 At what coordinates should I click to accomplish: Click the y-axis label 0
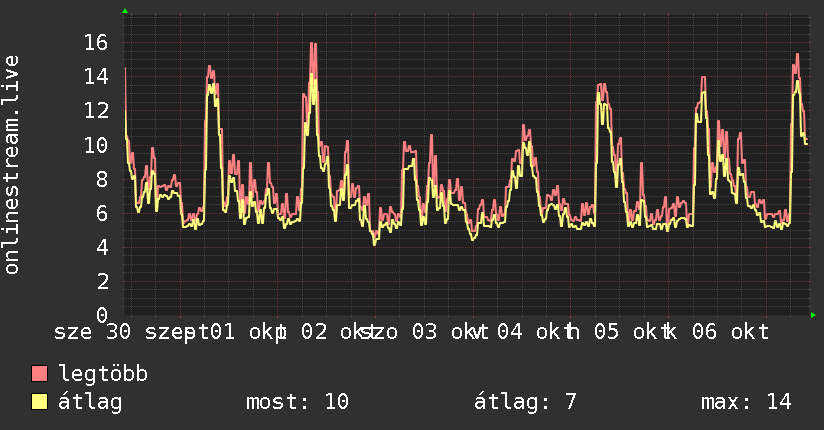(x=102, y=315)
